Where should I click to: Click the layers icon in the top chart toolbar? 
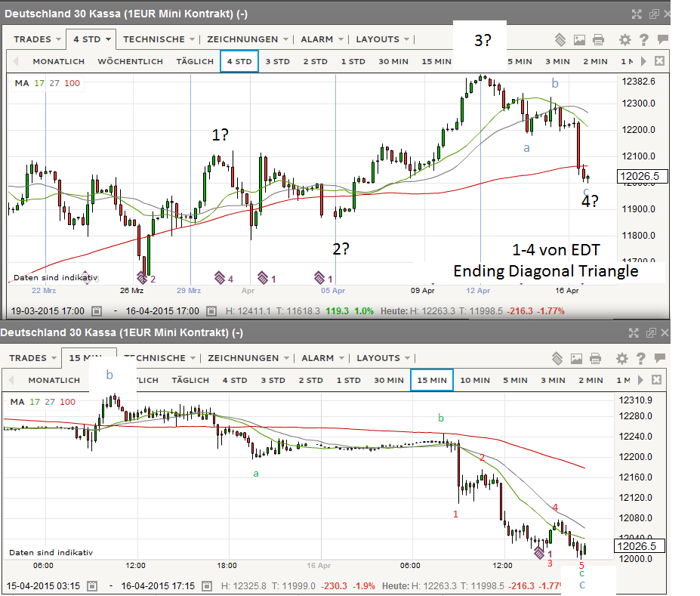(560, 39)
